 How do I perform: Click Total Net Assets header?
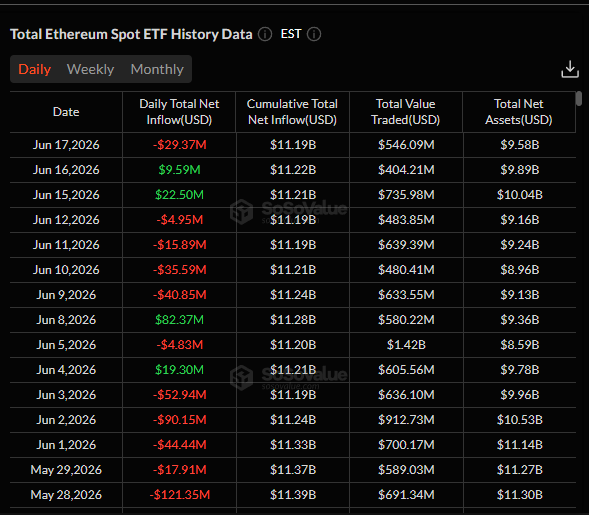[519, 112]
